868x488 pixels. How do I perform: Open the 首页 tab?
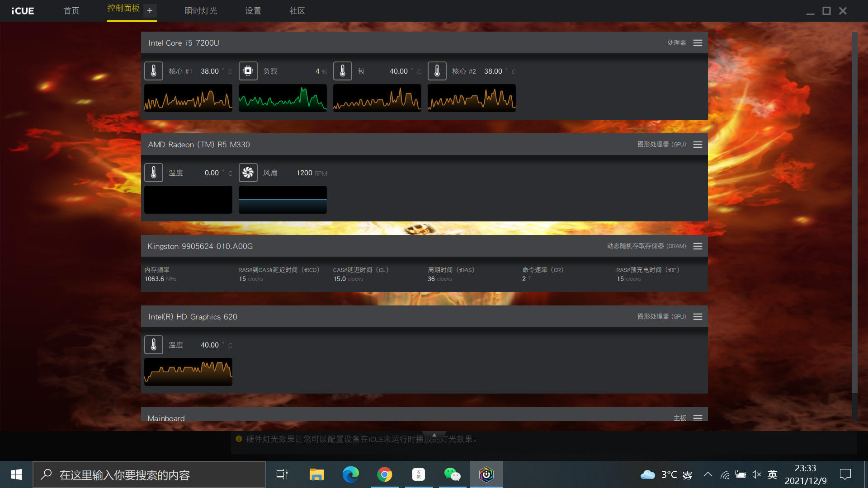coord(71,11)
